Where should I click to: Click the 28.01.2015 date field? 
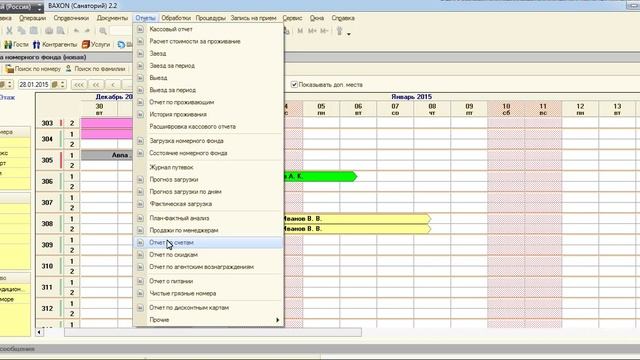(x=34, y=84)
